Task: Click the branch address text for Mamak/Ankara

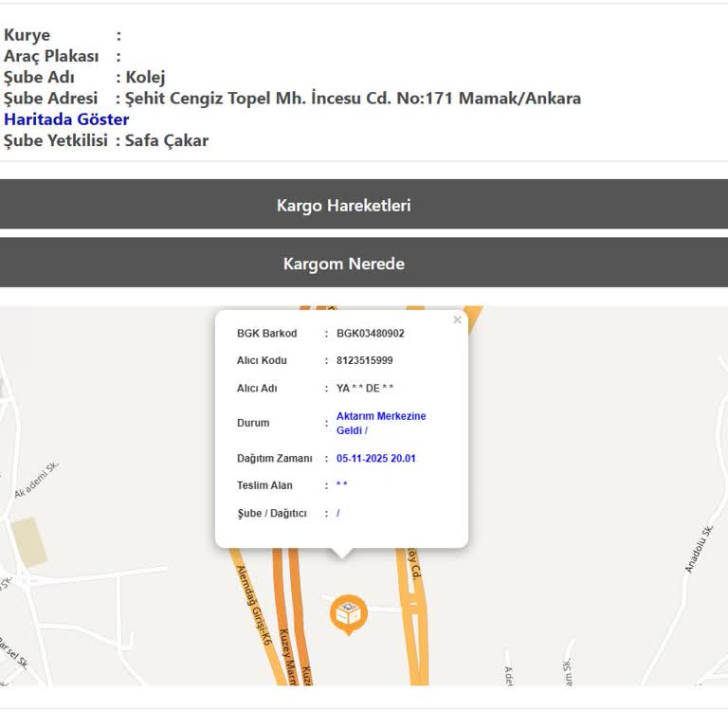Action: pyautogui.click(x=353, y=99)
